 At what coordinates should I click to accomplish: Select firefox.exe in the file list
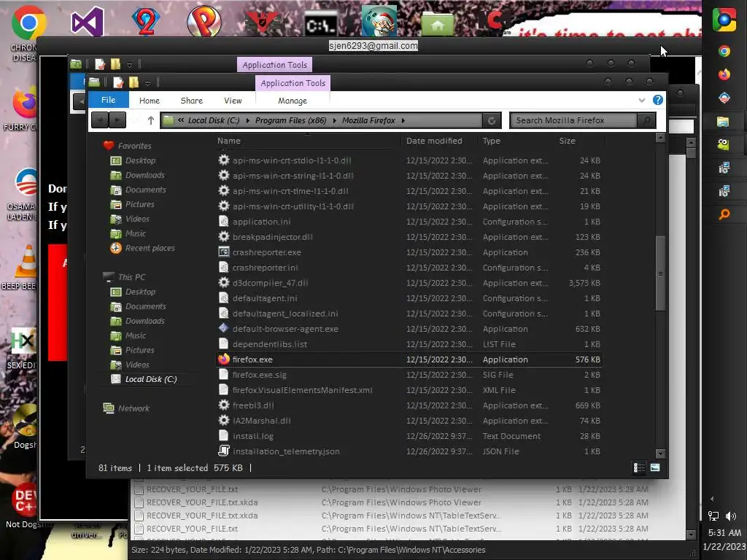point(409,359)
